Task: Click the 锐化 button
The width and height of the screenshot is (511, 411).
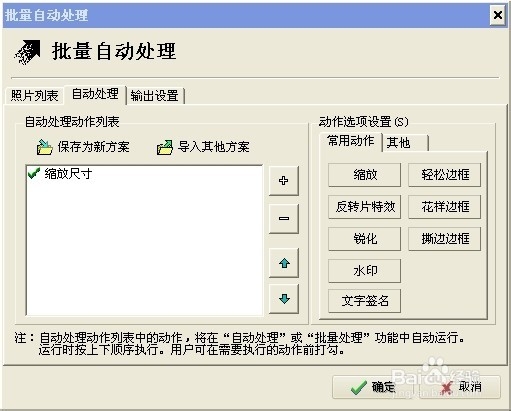Action: coord(364,239)
